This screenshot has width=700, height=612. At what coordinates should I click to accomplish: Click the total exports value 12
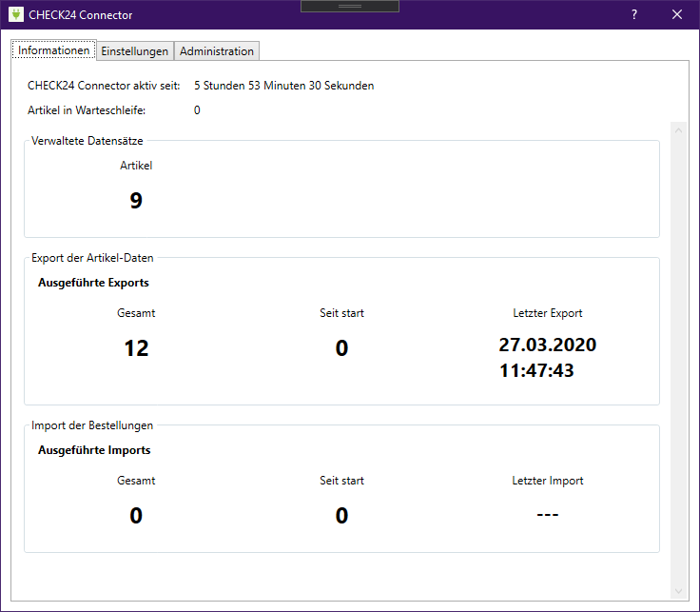(x=136, y=348)
